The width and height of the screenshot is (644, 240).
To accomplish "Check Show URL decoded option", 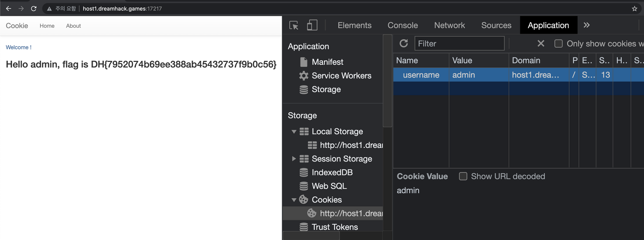I will [463, 176].
